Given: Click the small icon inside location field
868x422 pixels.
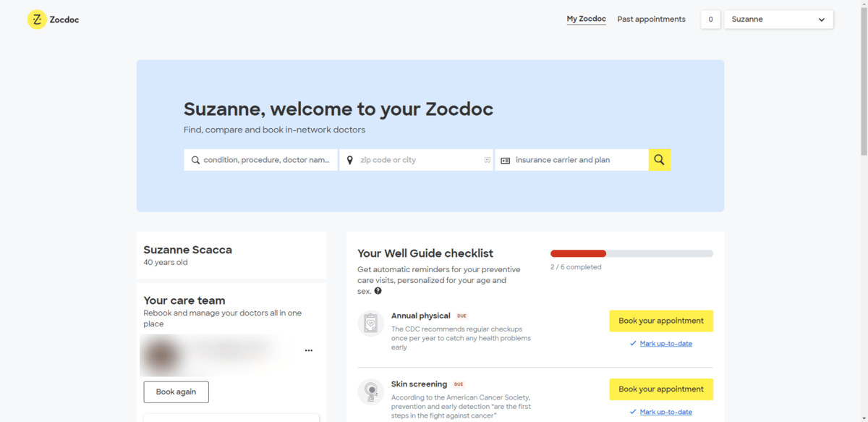Looking at the screenshot, I should (x=487, y=160).
